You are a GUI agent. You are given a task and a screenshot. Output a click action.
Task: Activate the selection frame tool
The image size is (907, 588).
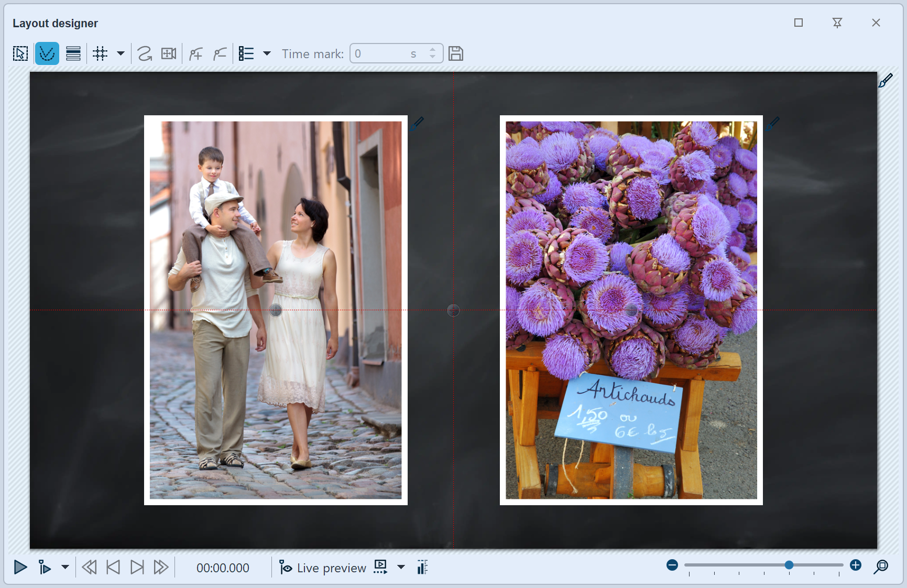(20, 53)
